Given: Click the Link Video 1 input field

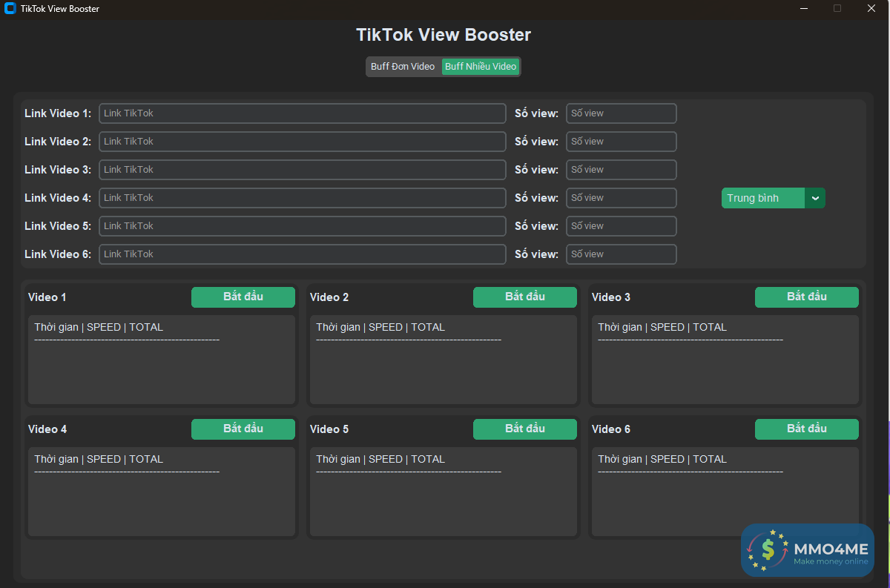Looking at the screenshot, I should [x=303, y=113].
